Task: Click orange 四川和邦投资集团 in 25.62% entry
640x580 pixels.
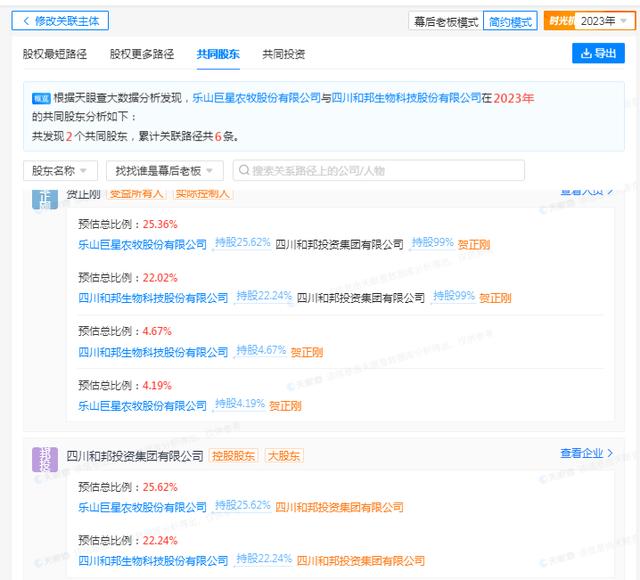Action: (339, 507)
